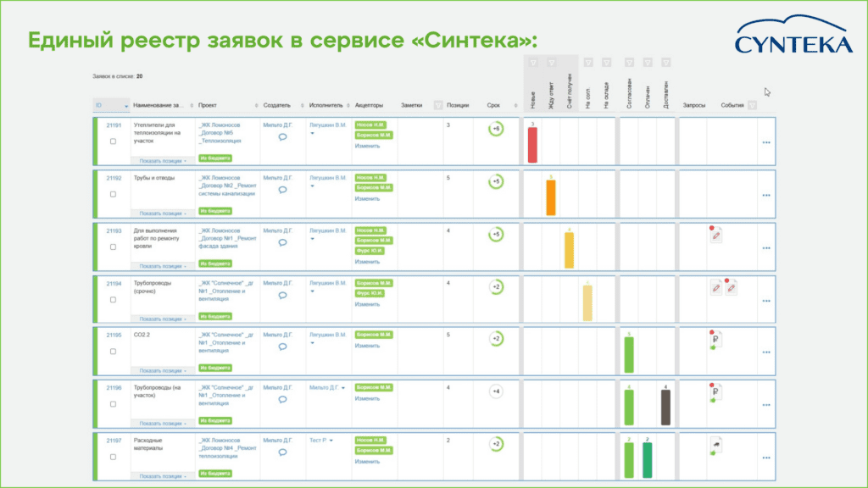Click the filter icon above "Новые" column
This screenshot has height=488, width=868.
click(x=532, y=63)
